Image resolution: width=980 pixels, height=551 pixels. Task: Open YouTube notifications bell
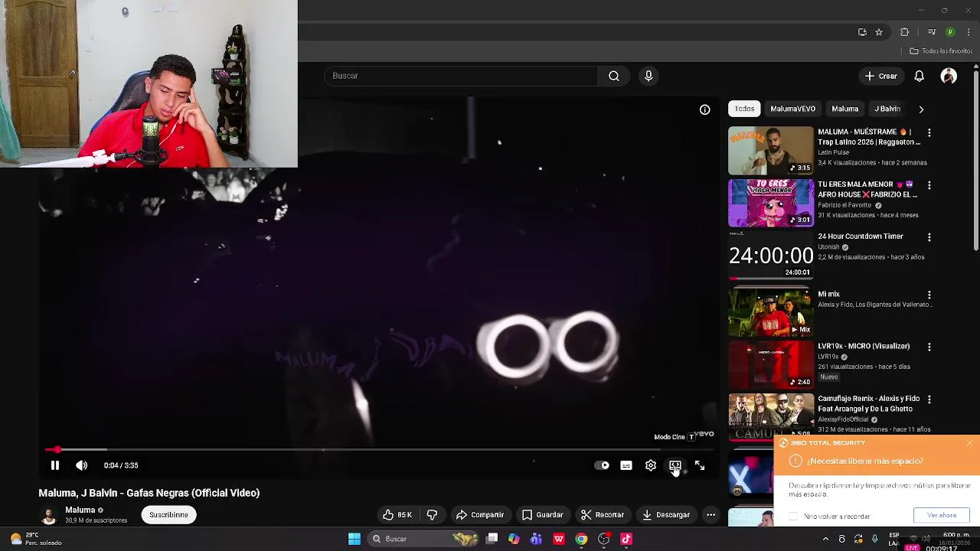pos(920,76)
